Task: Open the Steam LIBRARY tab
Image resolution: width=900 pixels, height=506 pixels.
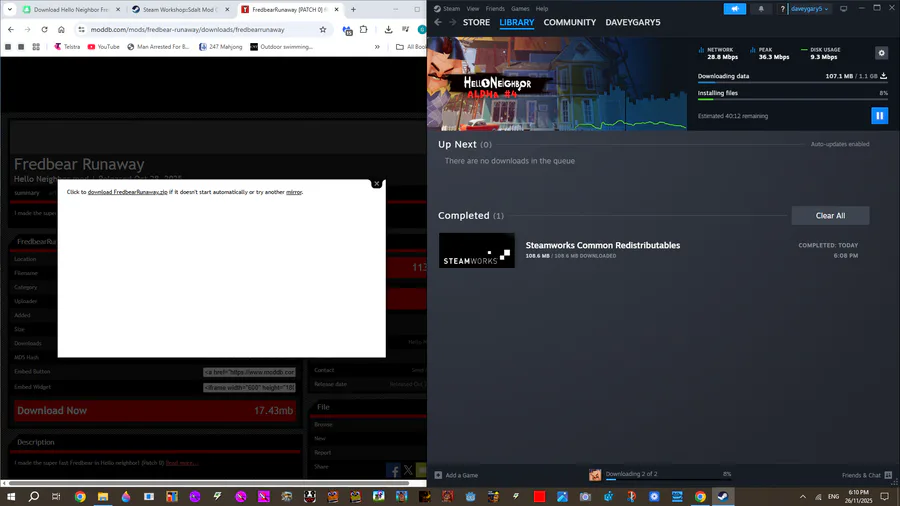Action: 517,22
